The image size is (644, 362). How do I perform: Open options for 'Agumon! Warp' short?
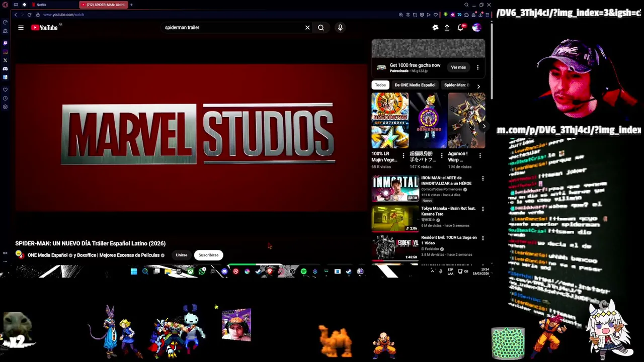tap(479, 156)
